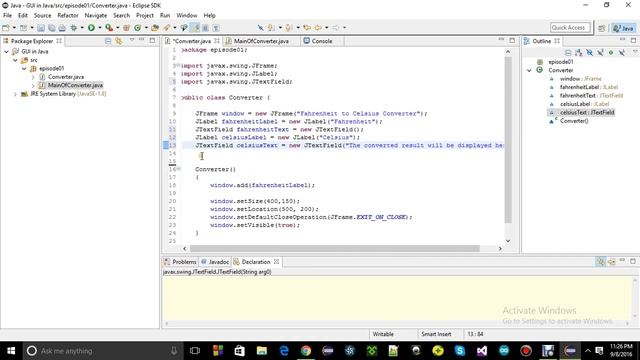Click Smart Insert in status bar
Image resolution: width=640 pixels, height=360 pixels.
point(436,334)
